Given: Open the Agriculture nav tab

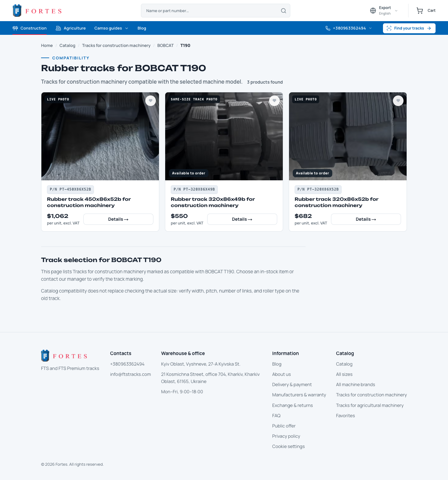Looking at the screenshot, I should 71,28.
